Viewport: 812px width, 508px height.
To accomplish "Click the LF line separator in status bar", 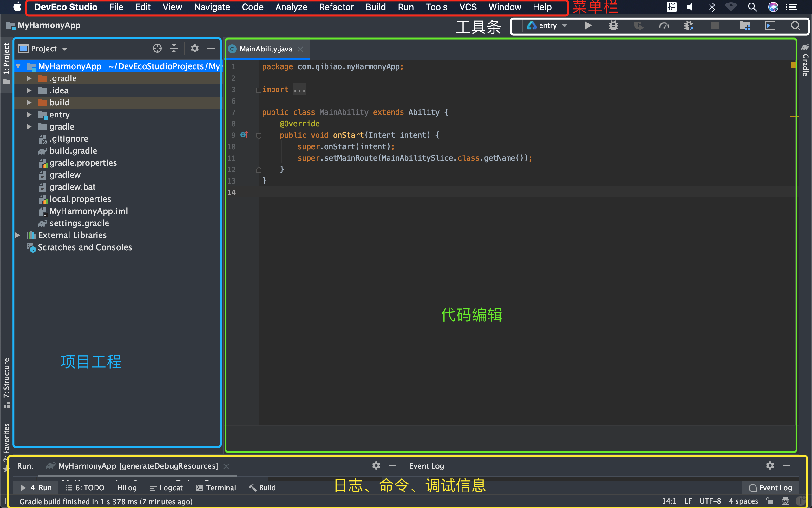I will [x=688, y=501].
